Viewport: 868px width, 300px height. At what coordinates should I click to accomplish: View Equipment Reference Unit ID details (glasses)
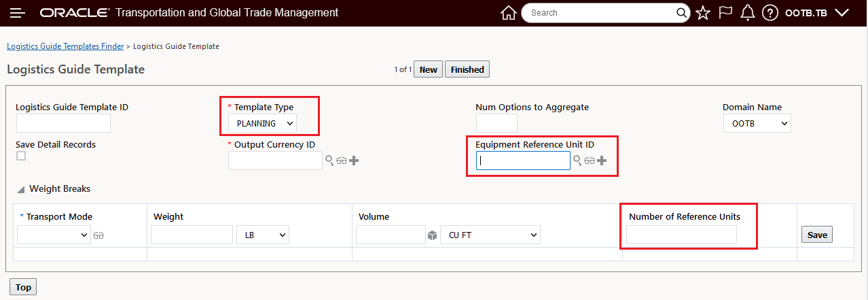tap(589, 161)
